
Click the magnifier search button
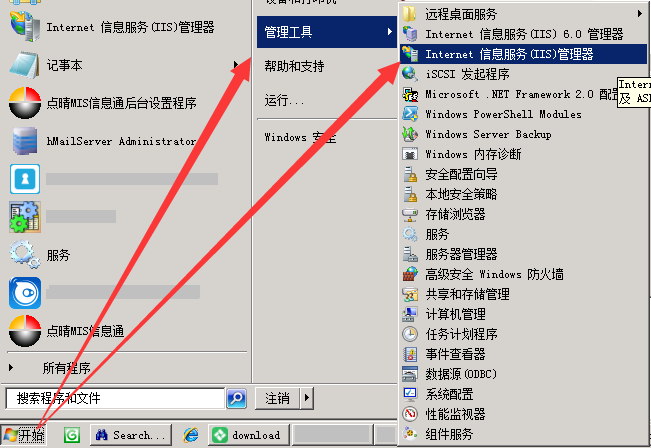(x=237, y=398)
